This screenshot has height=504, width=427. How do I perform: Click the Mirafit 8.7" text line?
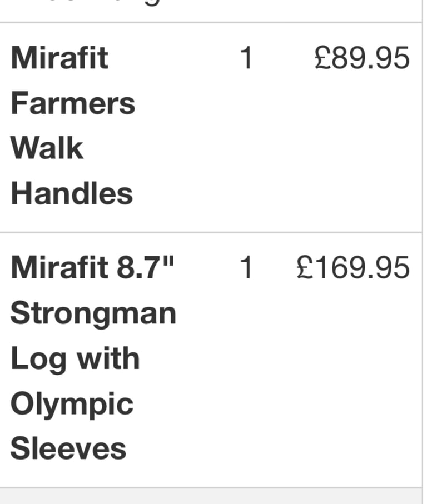pos(92,267)
